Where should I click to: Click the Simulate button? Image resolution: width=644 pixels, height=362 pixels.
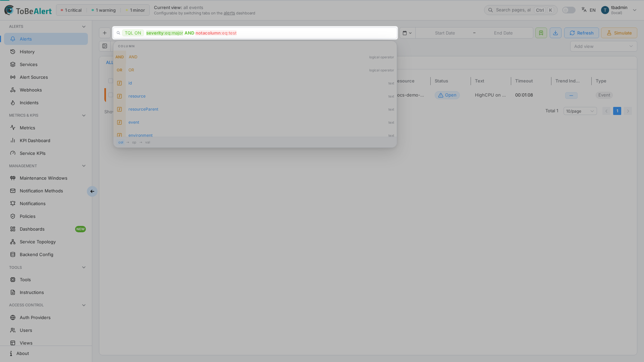coord(619,33)
